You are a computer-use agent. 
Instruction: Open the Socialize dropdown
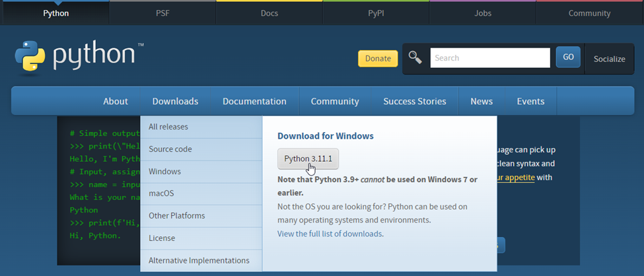point(608,59)
